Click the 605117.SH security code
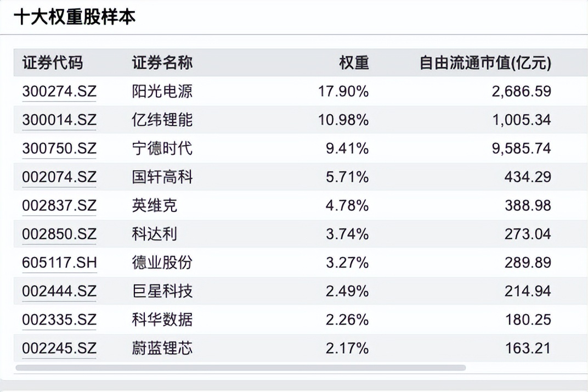The image size is (588, 392). click(x=59, y=262)
